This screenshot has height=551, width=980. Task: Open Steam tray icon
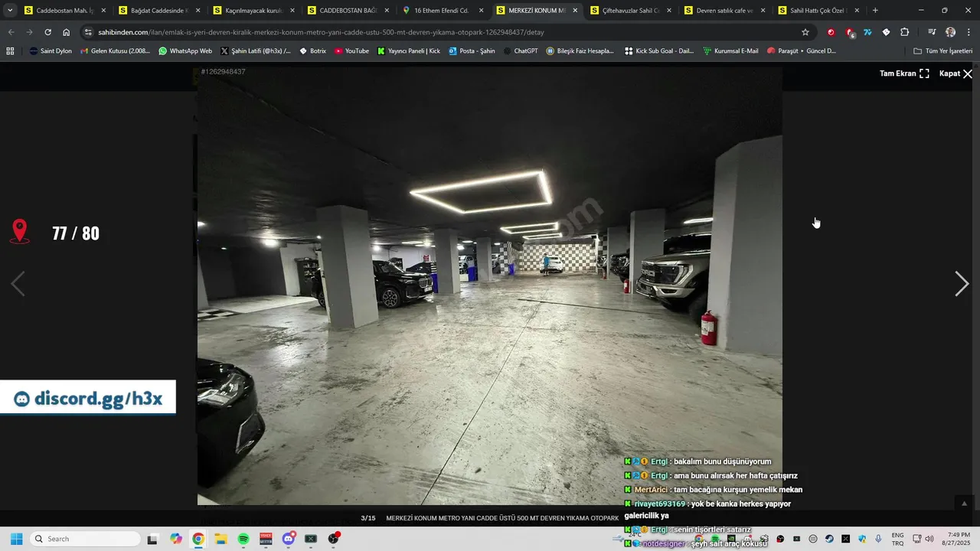click(829, 539)
